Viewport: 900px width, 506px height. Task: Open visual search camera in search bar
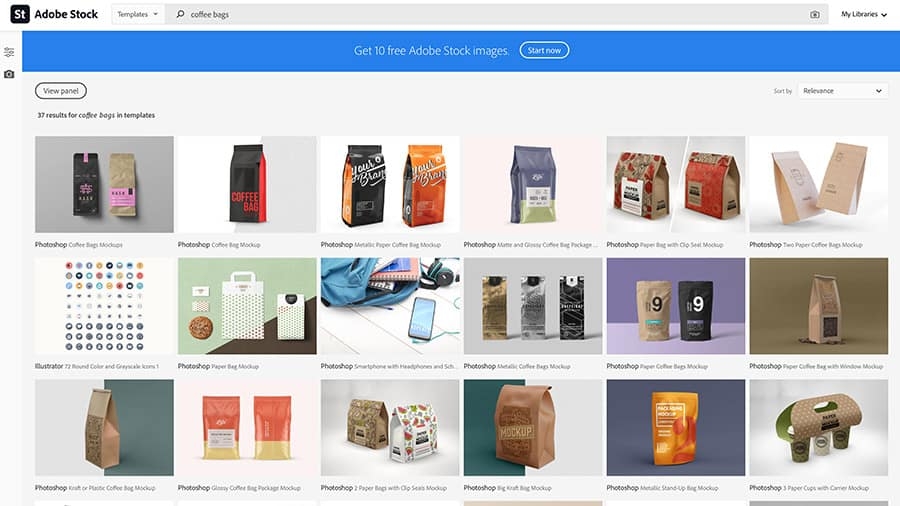814,14
